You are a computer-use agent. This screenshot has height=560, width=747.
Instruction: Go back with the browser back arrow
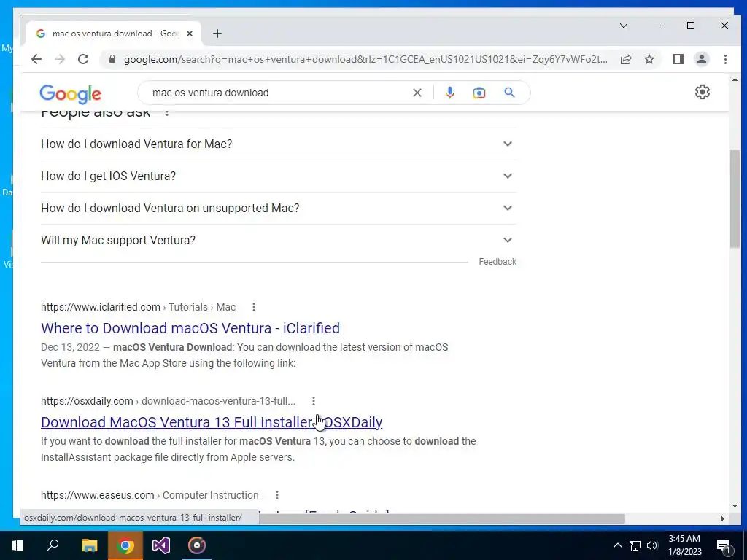tap(36, 59)
